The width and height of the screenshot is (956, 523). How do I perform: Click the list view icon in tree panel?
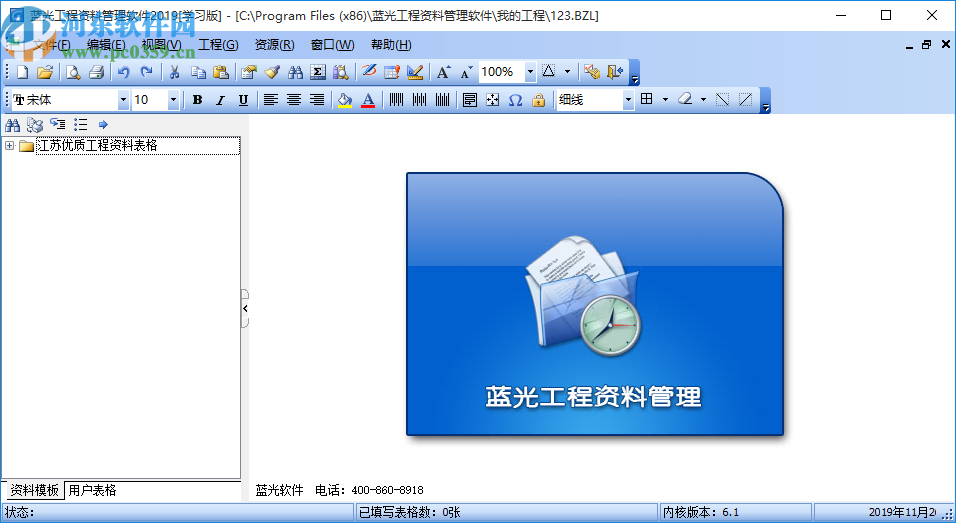click(x=80, y=125)
